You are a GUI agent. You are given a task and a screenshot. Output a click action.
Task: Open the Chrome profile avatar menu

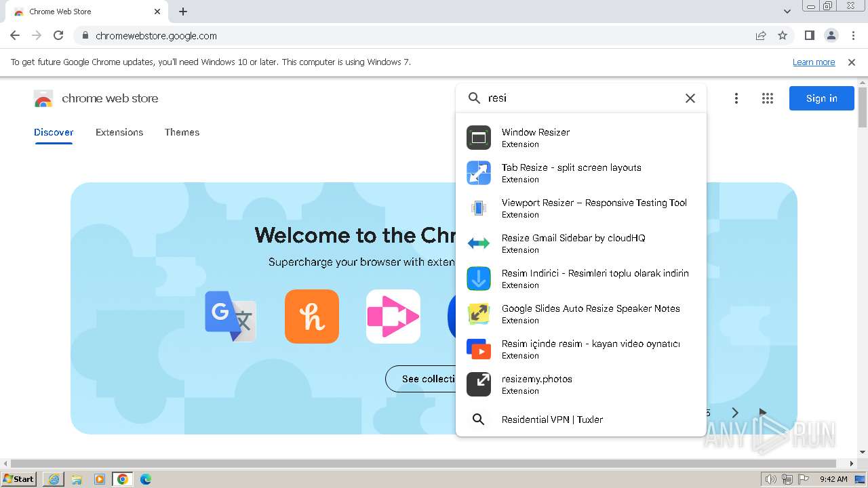tap(831, 36)
